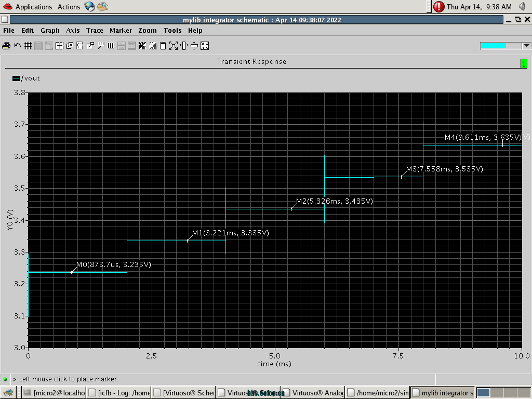Viewport: 532px width, 399px height.
Task: Switch to /home/micro2/sim taskbar button
Action: pos(378,393)
